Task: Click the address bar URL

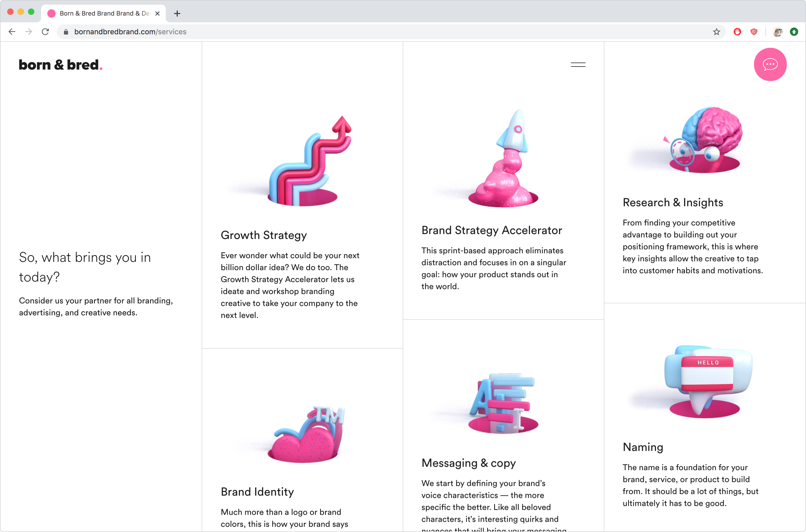Action: (x=130, y=32)
